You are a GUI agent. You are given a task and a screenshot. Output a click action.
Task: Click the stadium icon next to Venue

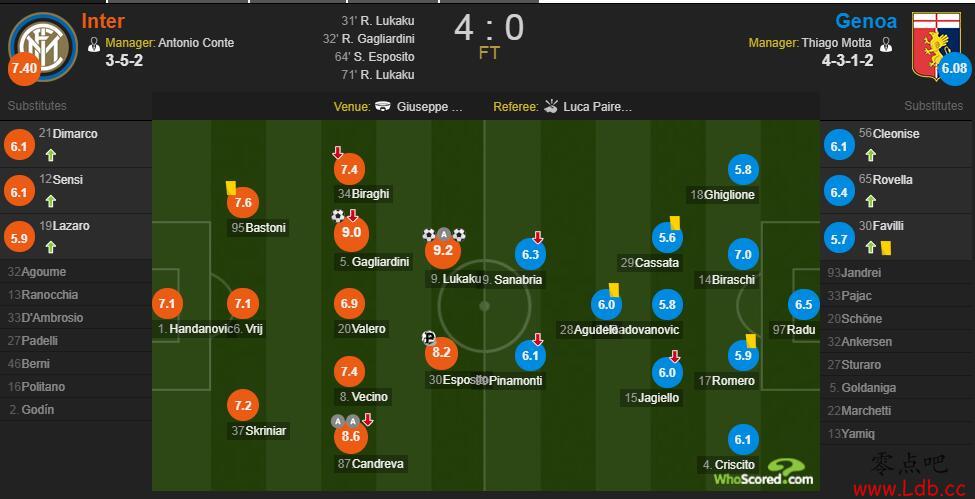tap(382, 106)
